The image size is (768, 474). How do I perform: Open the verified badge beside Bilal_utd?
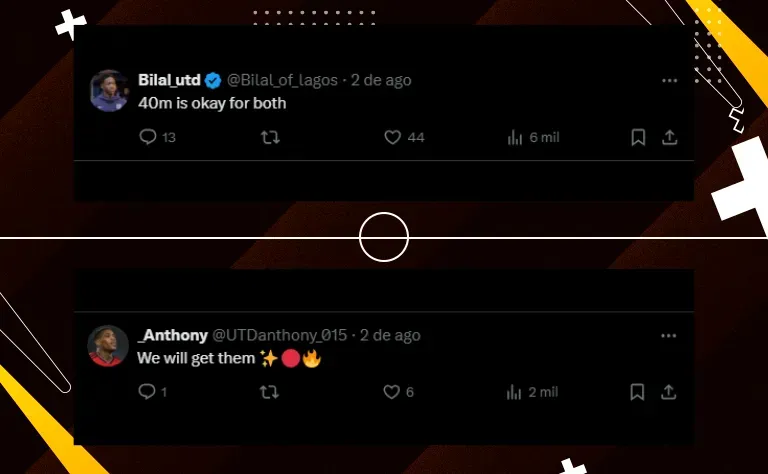pyautogui.click(x=213, y=80)
